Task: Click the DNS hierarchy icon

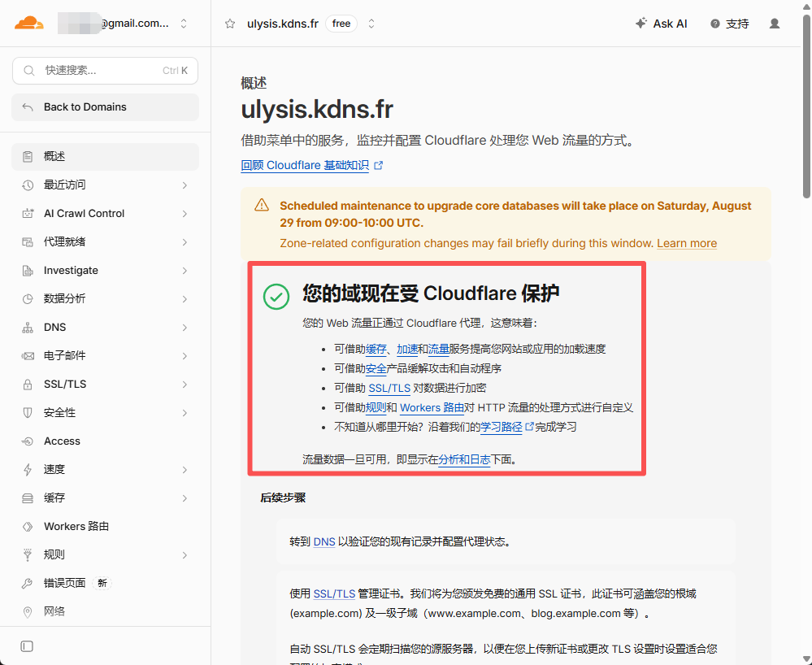Action: tap(28, 328)
